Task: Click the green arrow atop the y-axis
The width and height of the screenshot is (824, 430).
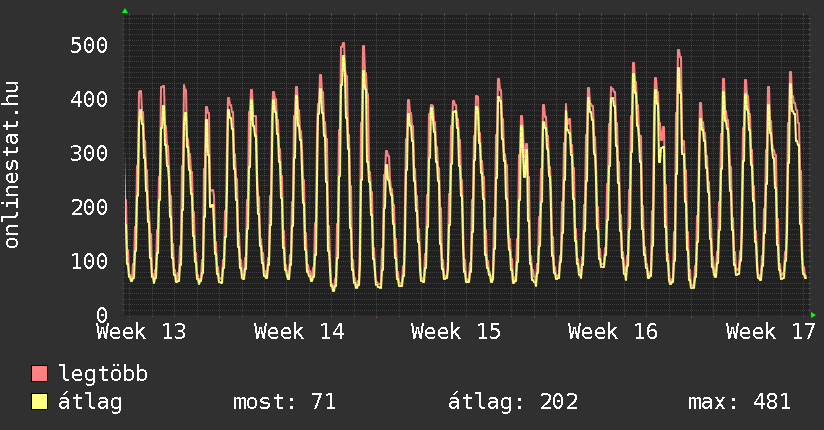Action: click(125, 11)
